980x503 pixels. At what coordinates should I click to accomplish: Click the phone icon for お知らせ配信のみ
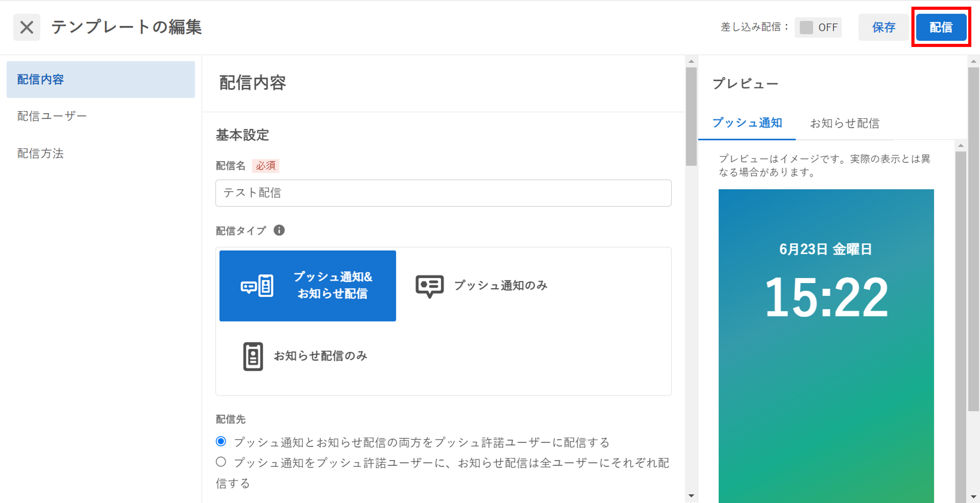click(253, 356)
